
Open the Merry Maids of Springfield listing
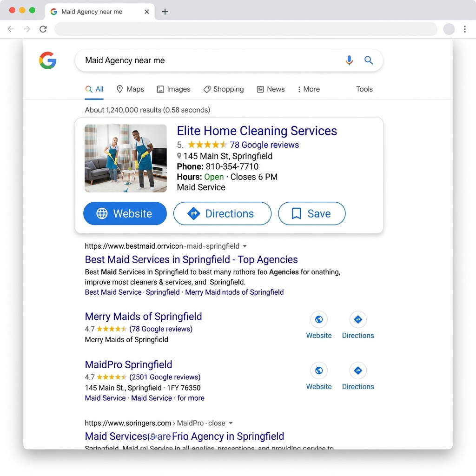[143, 316]
